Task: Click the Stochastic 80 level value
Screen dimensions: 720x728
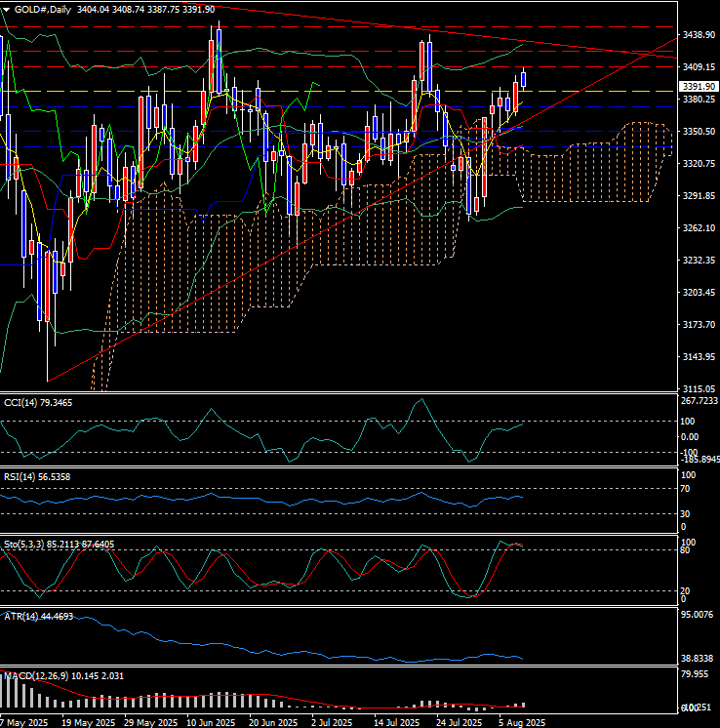Action: [x=685, y=550]
